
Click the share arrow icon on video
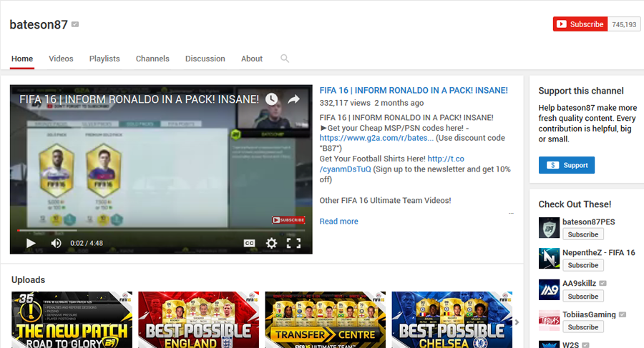tap(293, 99)
